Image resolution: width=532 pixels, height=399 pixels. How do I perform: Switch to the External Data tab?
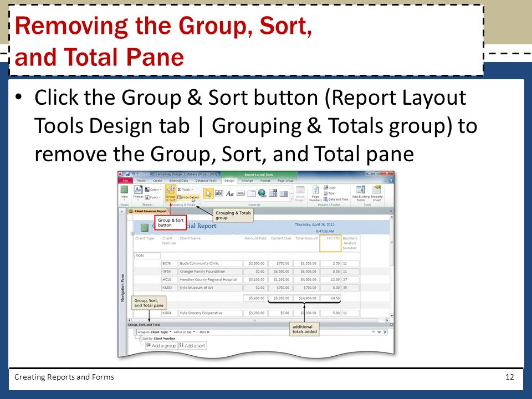point(179,181)
